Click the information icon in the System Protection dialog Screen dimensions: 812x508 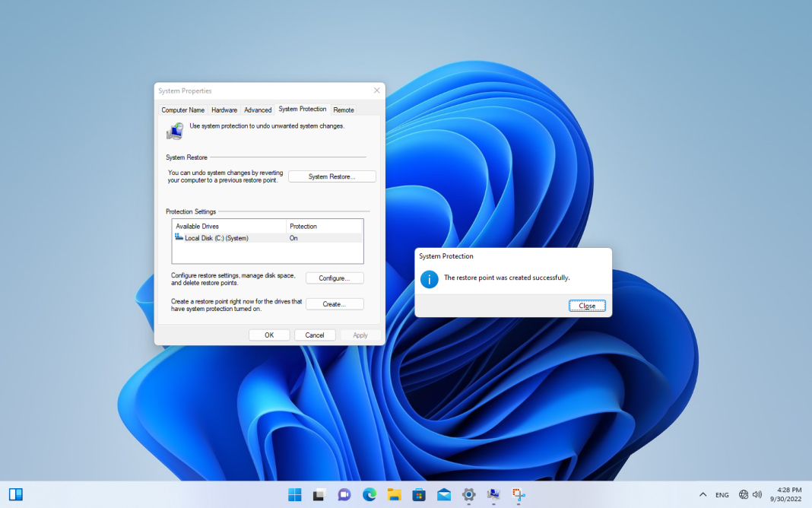[x=429, y=279]
